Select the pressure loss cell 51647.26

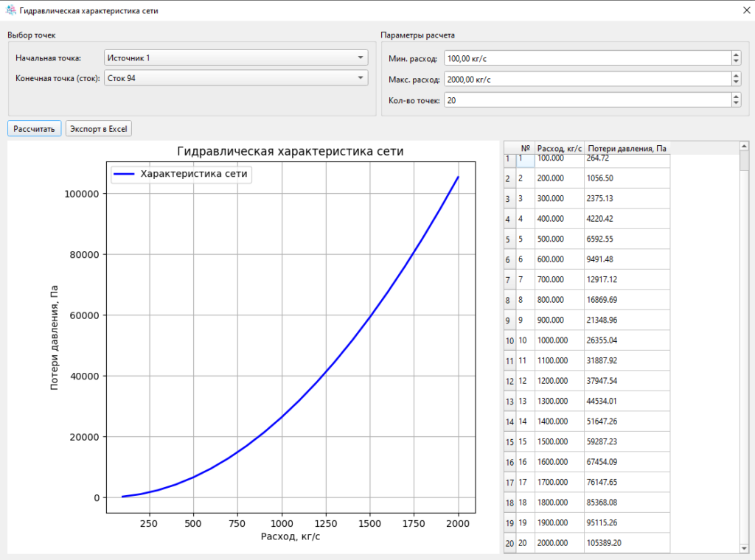point(627,421)
